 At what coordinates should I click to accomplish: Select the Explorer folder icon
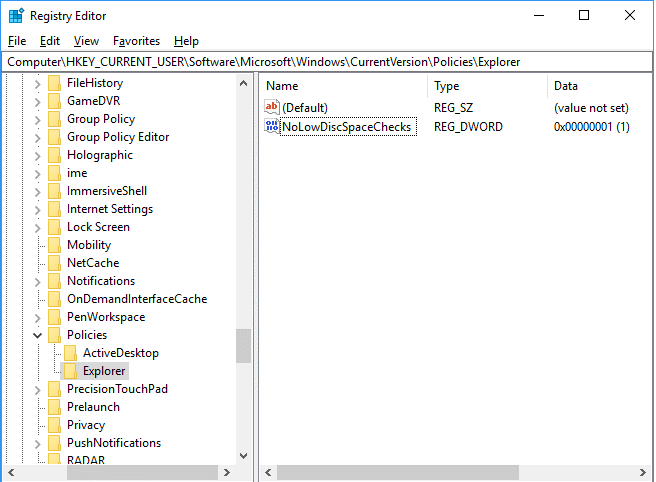point(70,371)
